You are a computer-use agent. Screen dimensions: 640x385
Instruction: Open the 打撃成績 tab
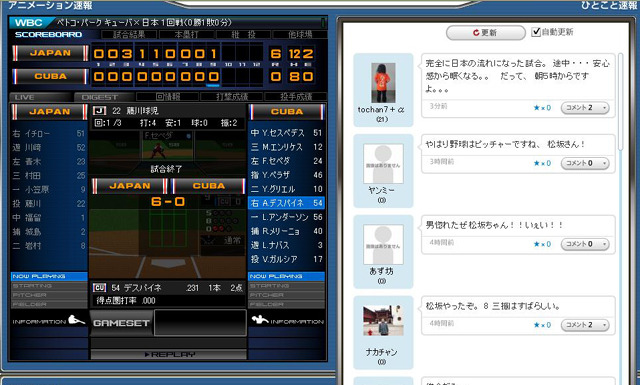point(232,97)
